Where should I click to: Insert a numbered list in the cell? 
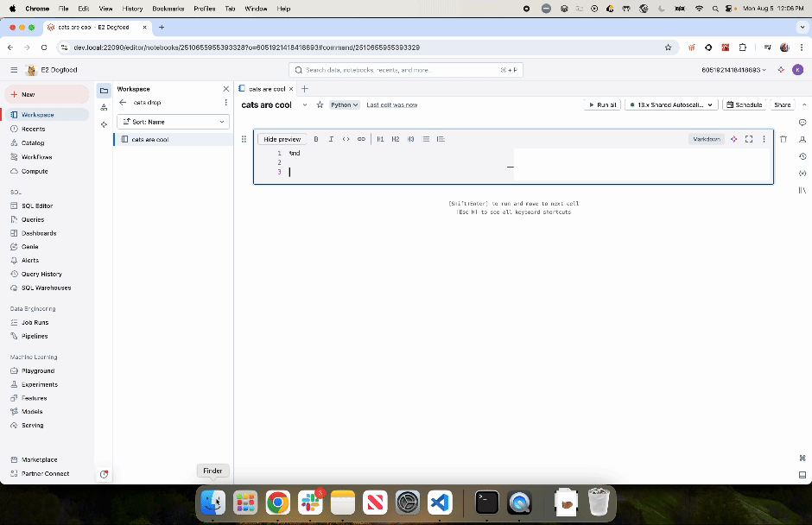coord(441,139)
